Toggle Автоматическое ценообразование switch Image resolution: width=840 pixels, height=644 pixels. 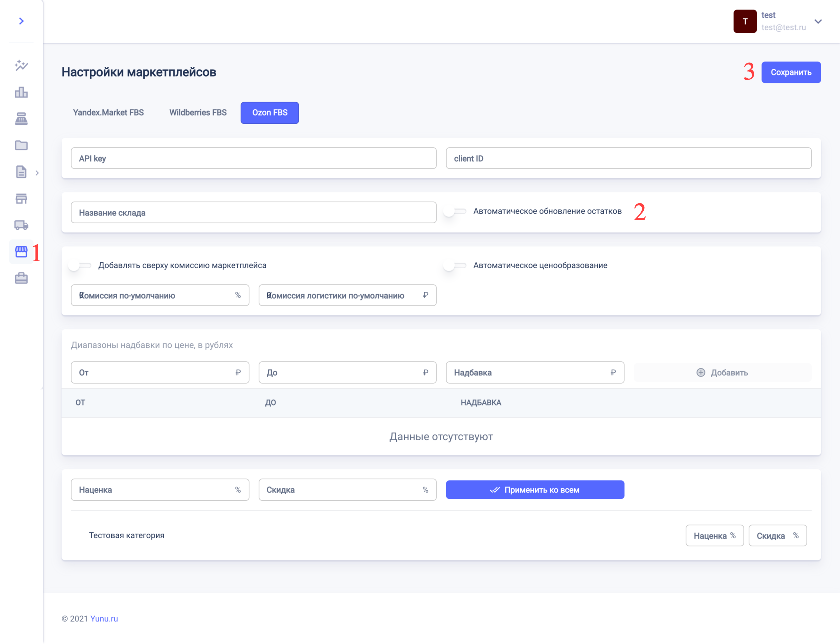click(455, 265)
